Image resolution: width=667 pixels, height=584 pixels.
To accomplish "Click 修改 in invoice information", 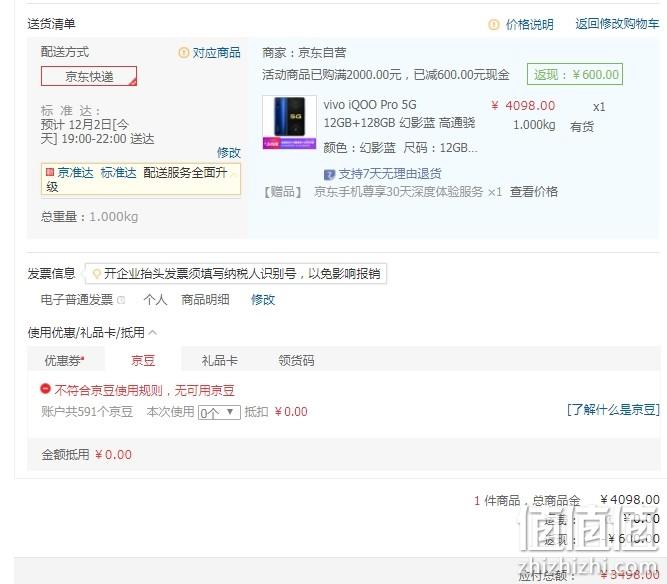I will click(x=263, y=300).
